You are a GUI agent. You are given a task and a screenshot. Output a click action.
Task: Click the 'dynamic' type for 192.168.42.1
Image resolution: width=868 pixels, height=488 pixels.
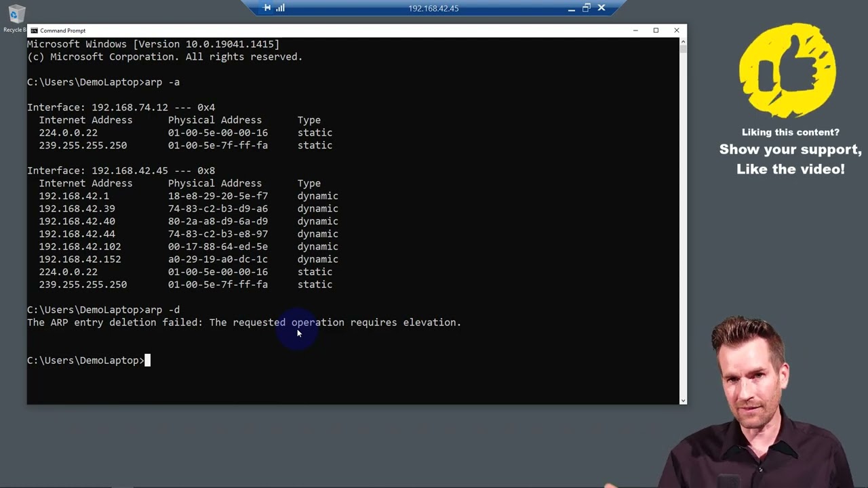click(x=317, y=196)
